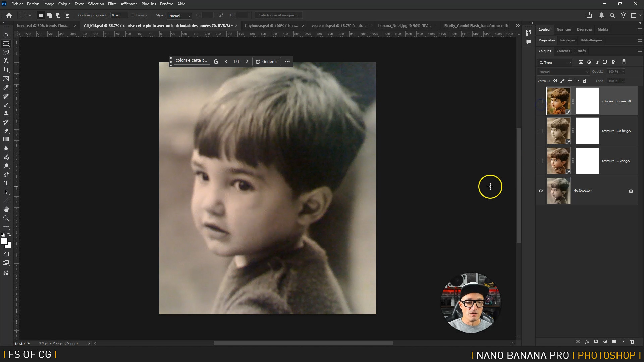Activate the Zoom tool in toolbar

[x=6, y=218]
